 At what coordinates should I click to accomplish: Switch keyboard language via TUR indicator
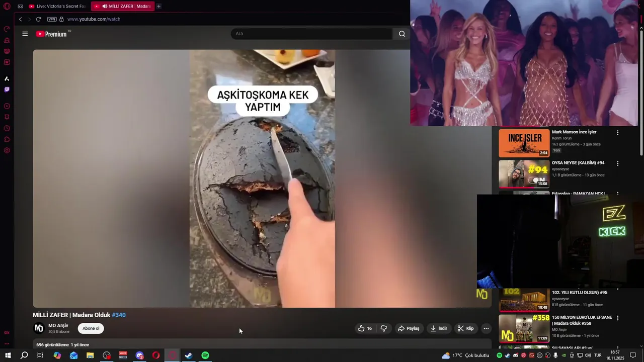click(598, 355)
